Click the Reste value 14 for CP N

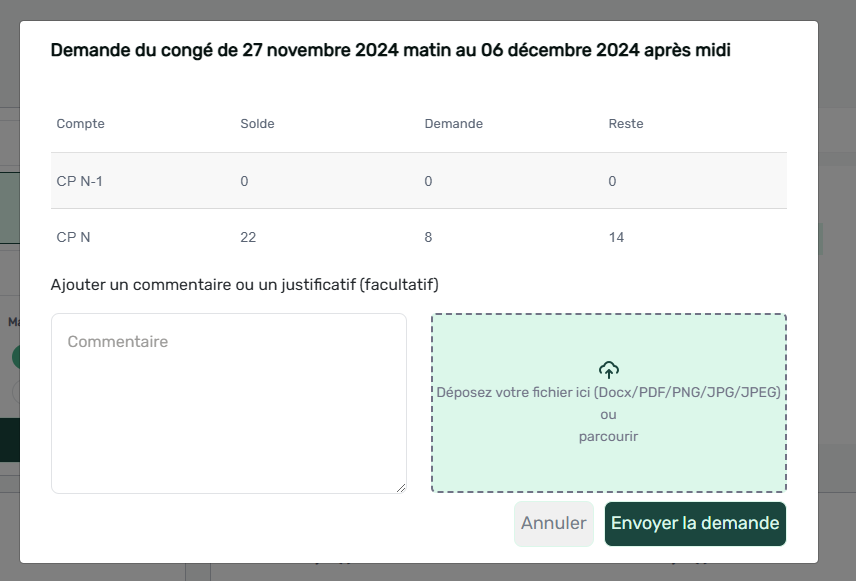(617, 237)
